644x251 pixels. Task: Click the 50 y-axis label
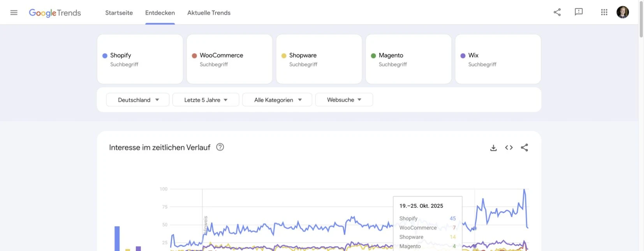tap(165, 225)
